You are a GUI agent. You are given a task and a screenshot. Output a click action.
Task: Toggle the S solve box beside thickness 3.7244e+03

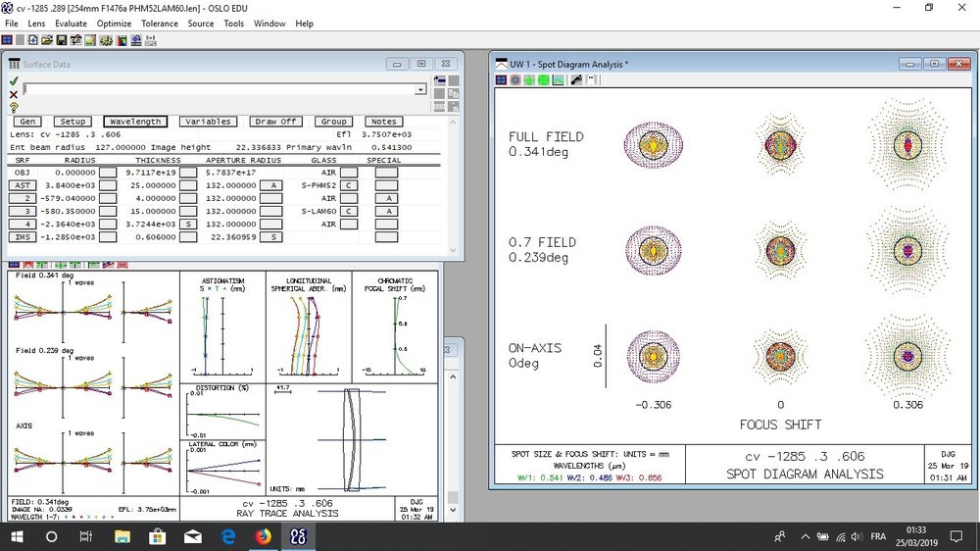click(x=188, y=224)
